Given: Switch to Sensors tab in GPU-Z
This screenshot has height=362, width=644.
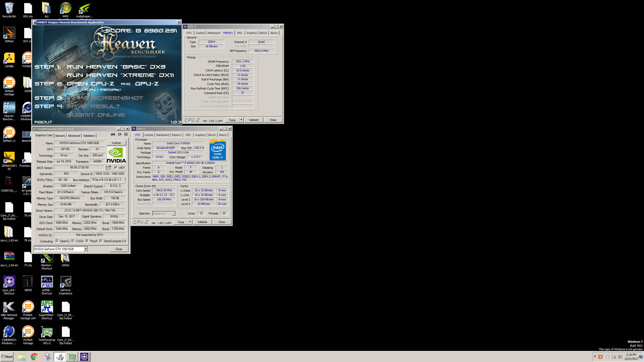Looking at the screenshot, I should (x=60, y=135).
